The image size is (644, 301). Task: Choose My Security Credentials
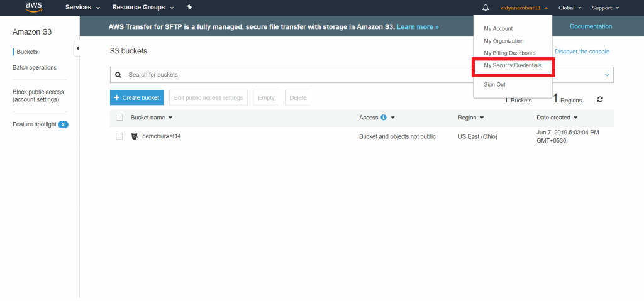click(x=513, y=65)
